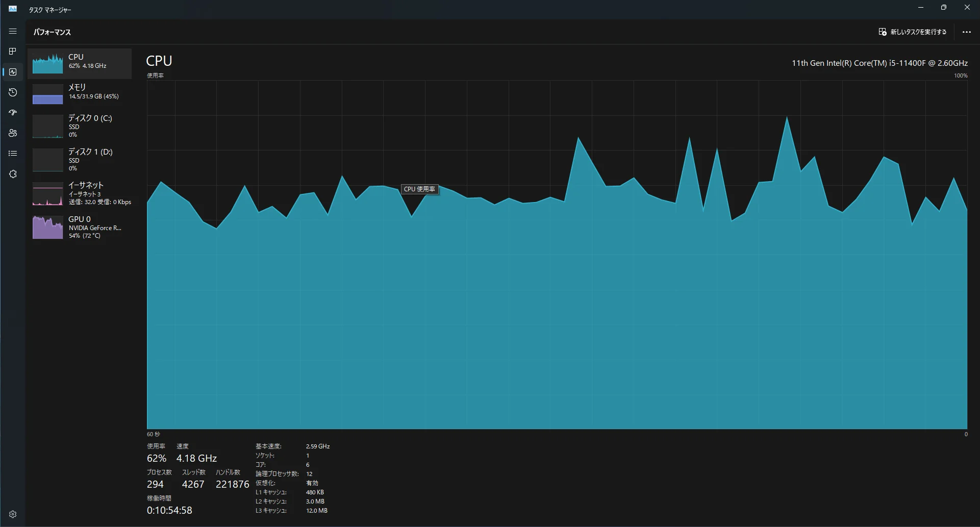Restore down the Task Manager window
The width and height of the screenshot is (980, 527).
[943, 8]
